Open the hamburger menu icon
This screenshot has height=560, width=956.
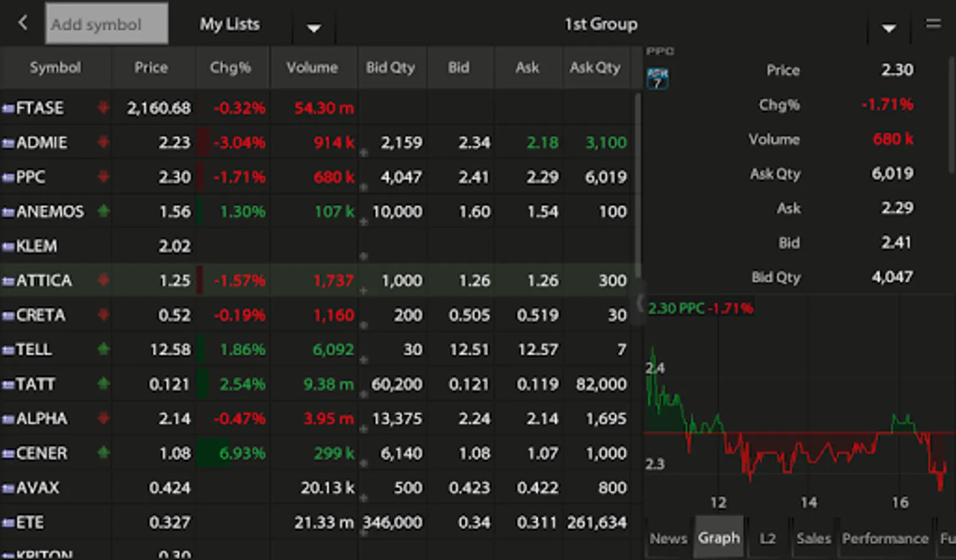(933, 24)
